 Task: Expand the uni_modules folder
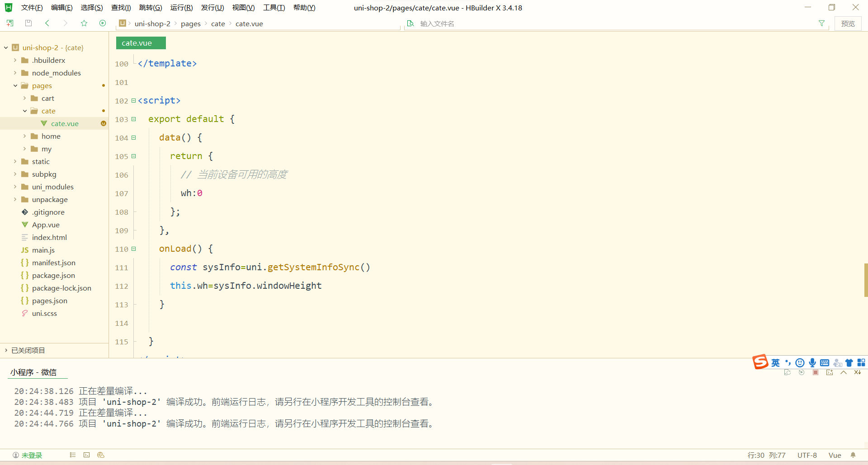[15, 187]
